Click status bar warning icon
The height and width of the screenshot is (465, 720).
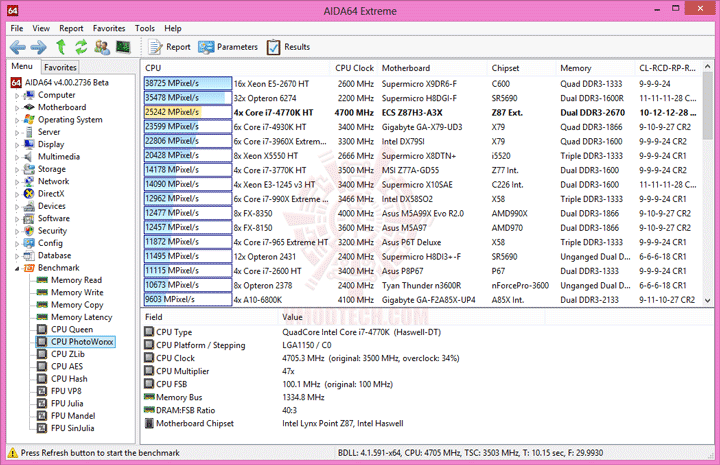coord(13,453)
